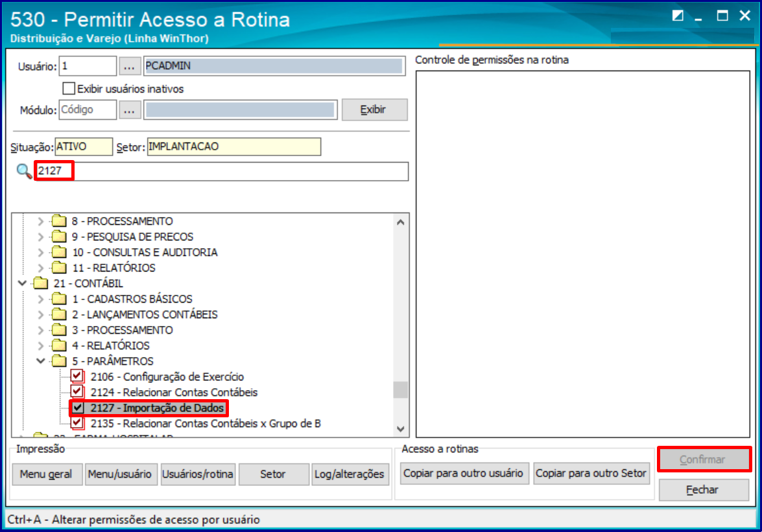Click Copiar para outro Setor
Image resolution: width=762 pixels, height=532 pixels.
(591, 473)
